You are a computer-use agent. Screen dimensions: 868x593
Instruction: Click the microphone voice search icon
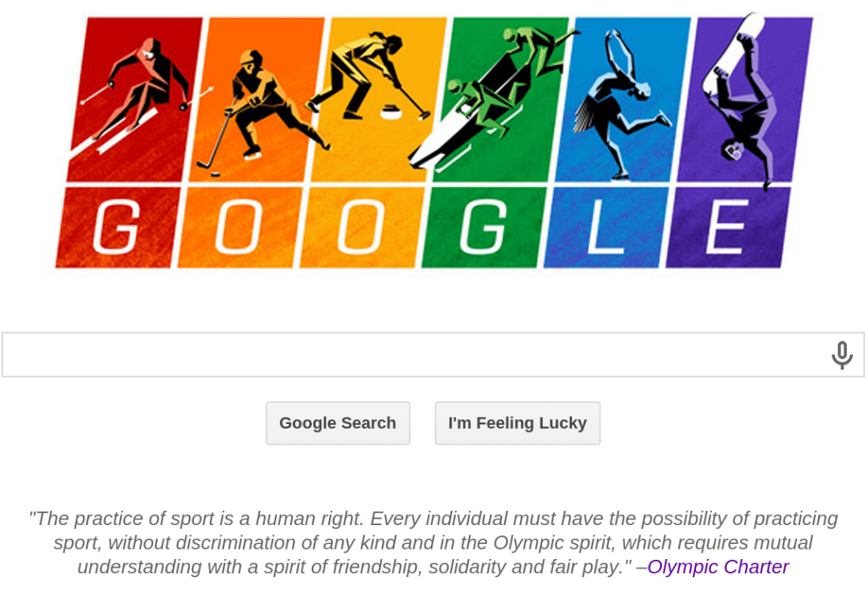click(842, 355)
